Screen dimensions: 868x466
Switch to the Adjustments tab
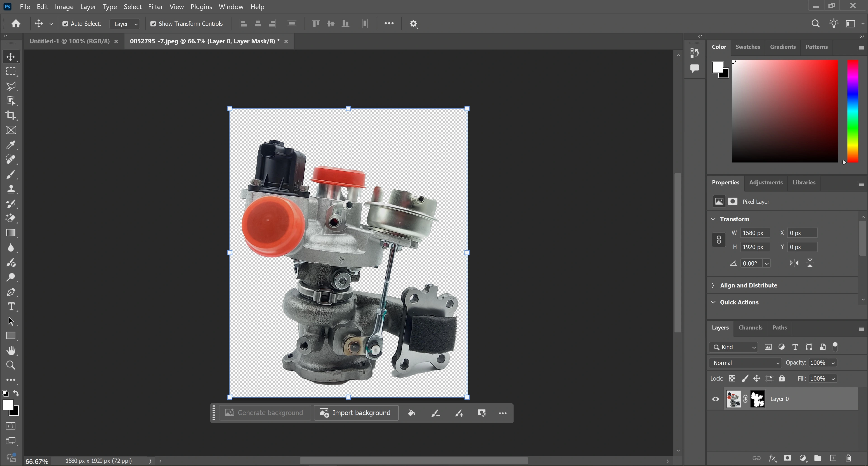766,183
